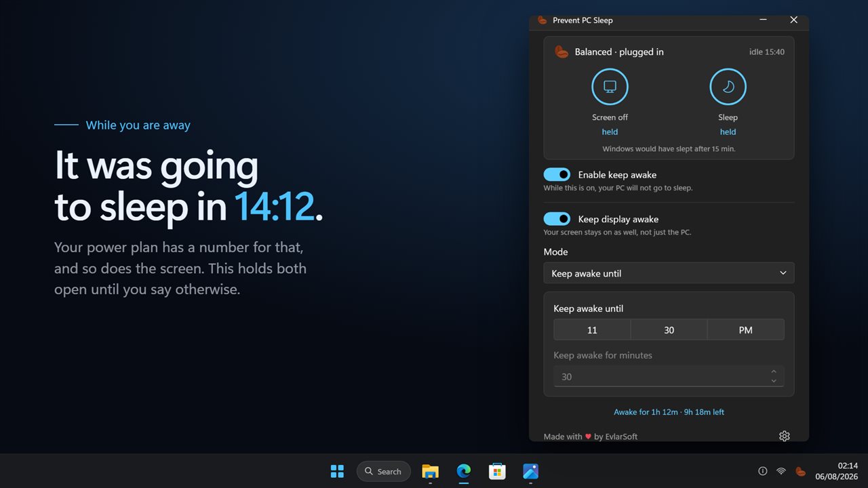Viewport: 868px width, 488px height.
Task: Click the info notification icon in the tray
Action: (x=762, y=471)
